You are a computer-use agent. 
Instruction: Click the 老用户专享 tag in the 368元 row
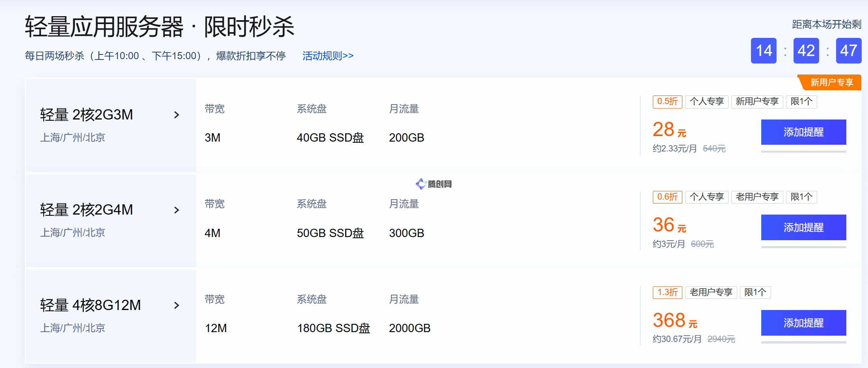711,292
